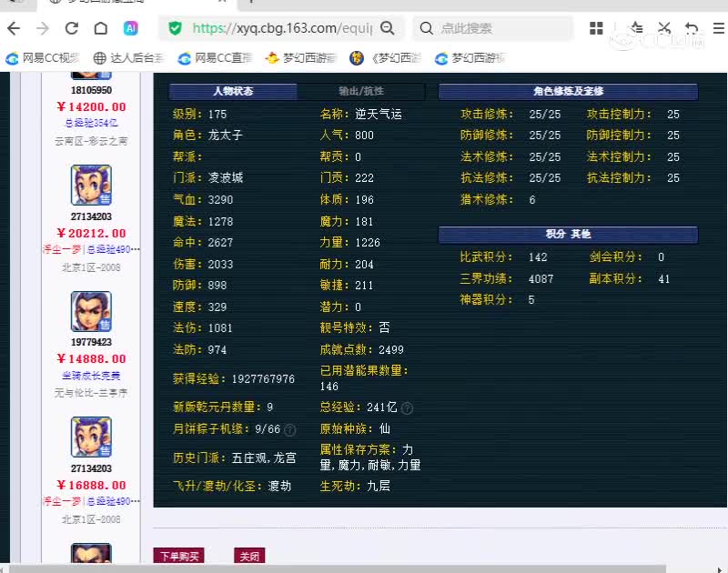Click the 云南区-彩云之南 server text

[x=91, y=141]
